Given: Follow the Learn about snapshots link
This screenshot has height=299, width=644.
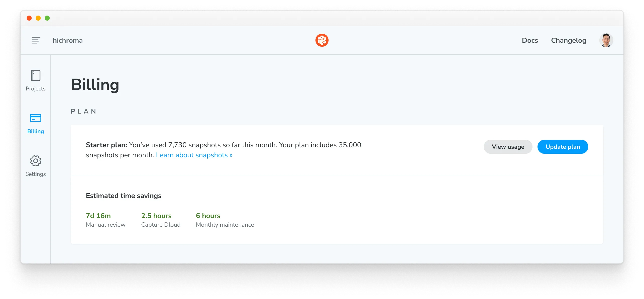Looking at the screenshot, I should [x=194, y=155].
